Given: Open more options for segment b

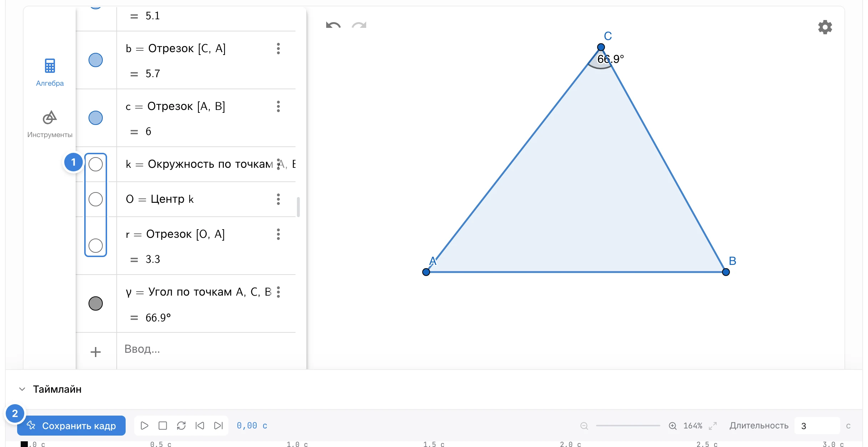Looking at the screenshot, I should point(278,49).
